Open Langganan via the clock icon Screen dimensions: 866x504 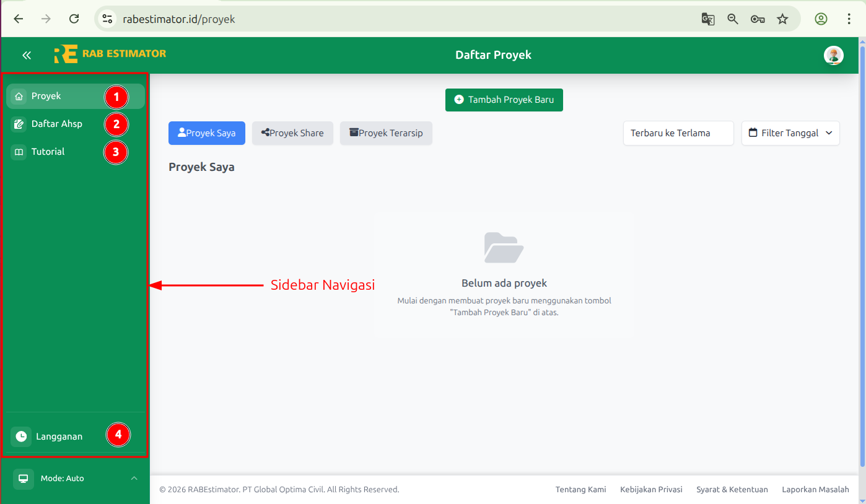click(20, 436)
